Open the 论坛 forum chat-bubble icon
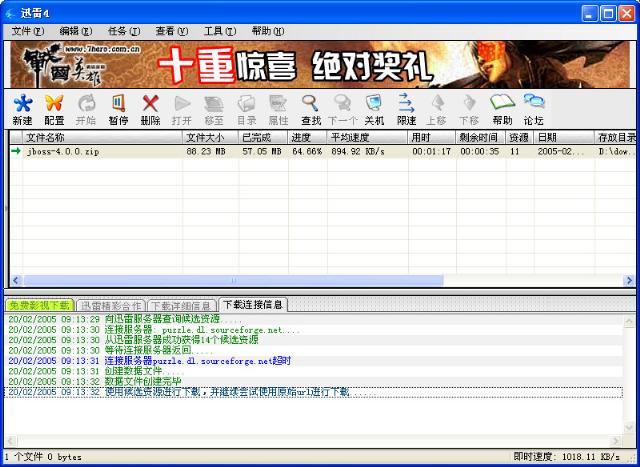The width and height of the screenshot is (640, 467). click(534, 110)
